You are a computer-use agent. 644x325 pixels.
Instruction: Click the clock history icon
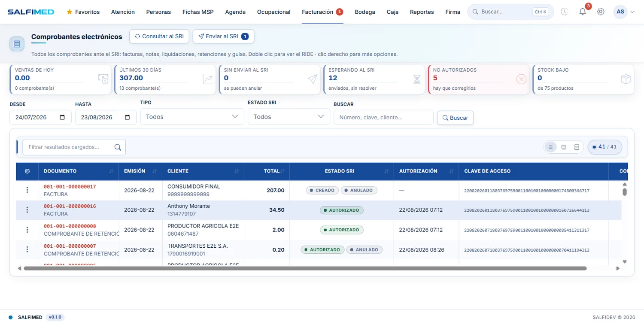565,12
